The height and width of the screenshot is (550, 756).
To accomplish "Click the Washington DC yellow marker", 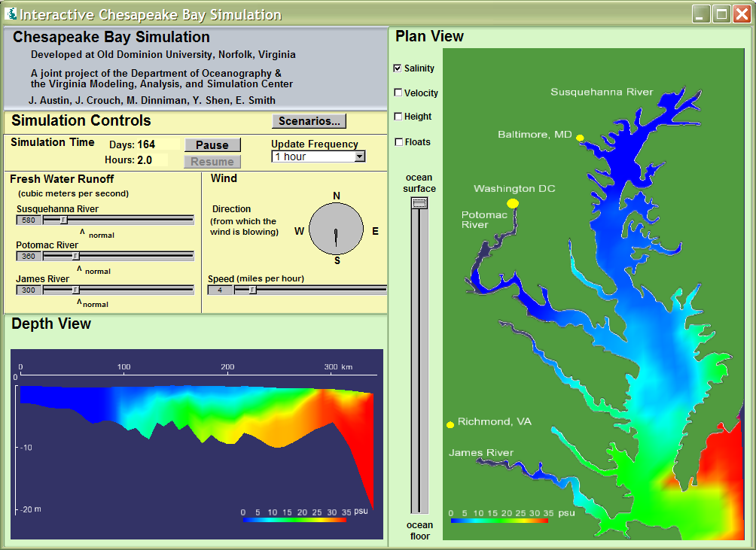I will tap(513, 203).
